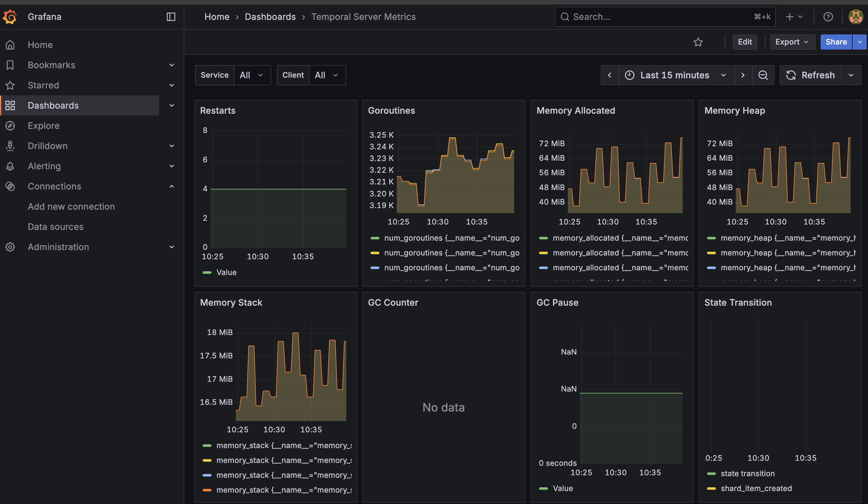The height and width of the screenshot is (504, 868).
Task: Hide the state transition series
Action: click(748, 473)
